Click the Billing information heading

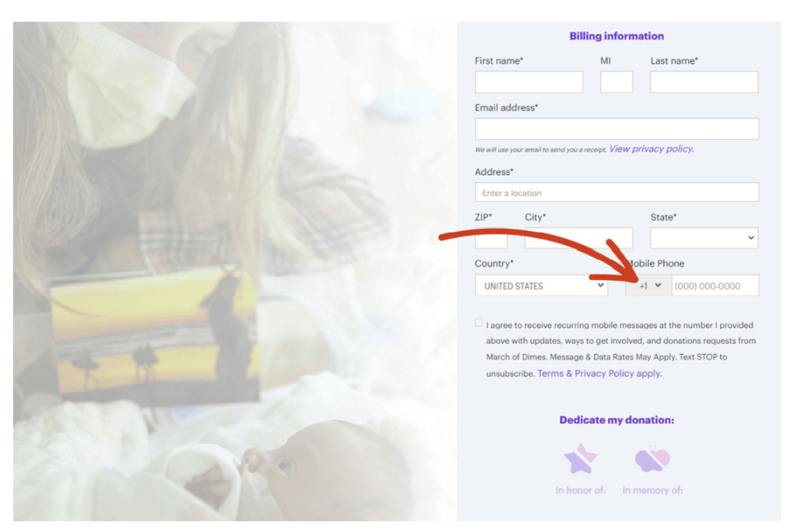[617, 36]
